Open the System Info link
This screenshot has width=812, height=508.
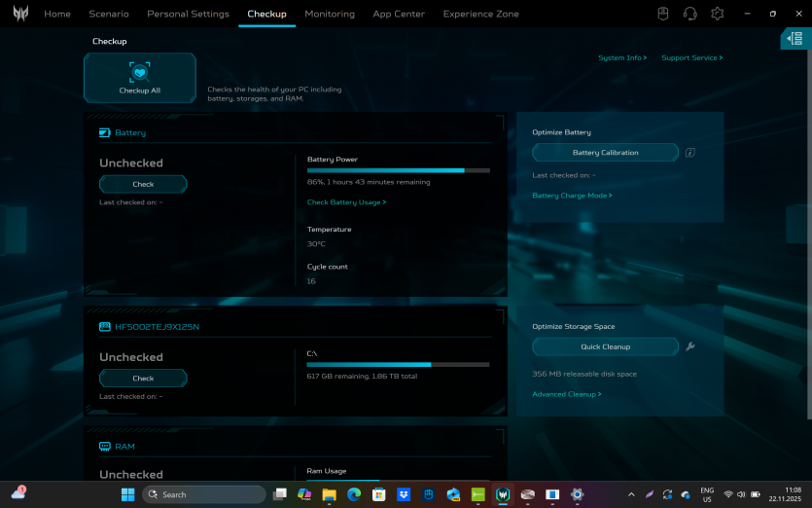tap(621, 58)
